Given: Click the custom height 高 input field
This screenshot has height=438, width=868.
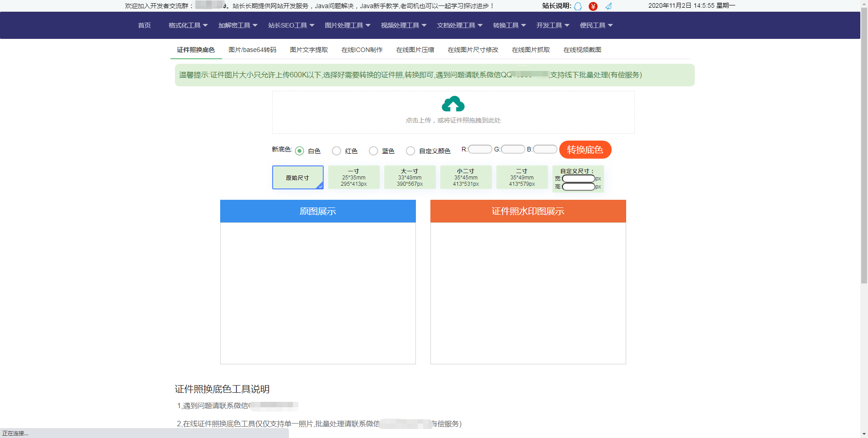Looking at the screenshot, I should click(x=579, y=187).
